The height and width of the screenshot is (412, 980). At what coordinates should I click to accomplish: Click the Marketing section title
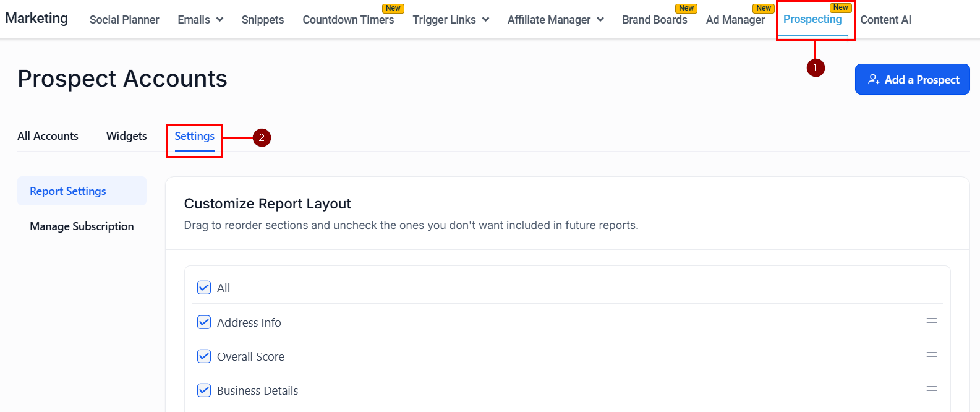(x=36, y=19)
